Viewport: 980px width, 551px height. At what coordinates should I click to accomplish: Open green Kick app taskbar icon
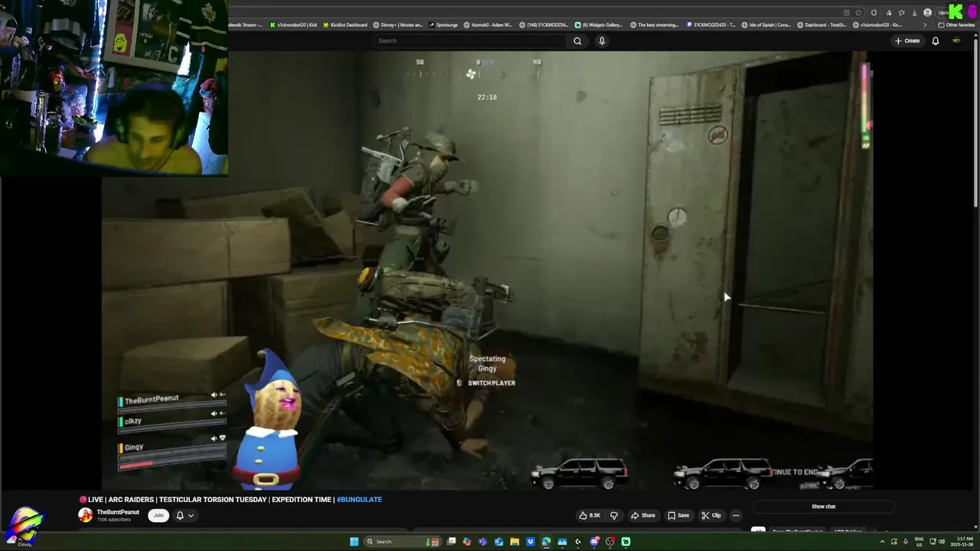pos(626,542)
